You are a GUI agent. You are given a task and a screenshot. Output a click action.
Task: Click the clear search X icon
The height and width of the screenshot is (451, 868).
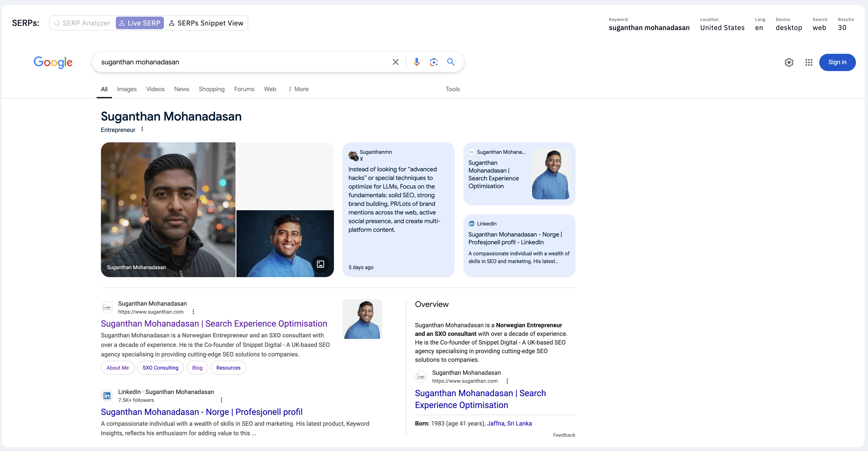pos(396,62)
